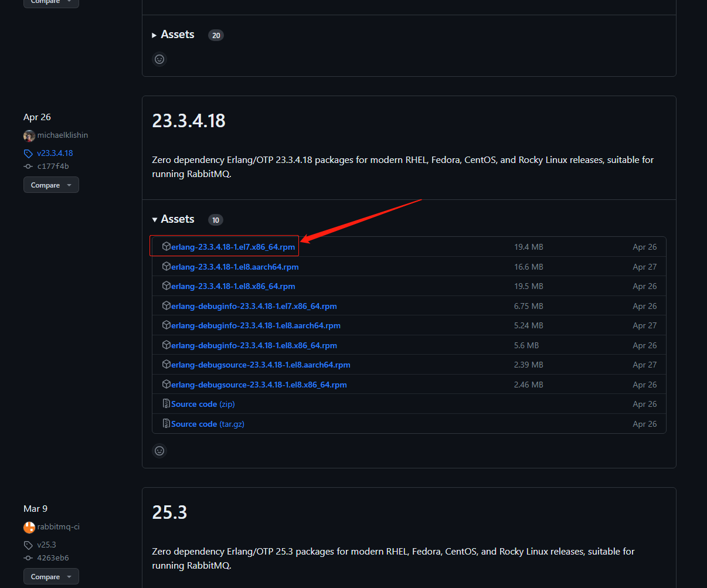Click the Apr 26 date for Source code (tar.gz)
Screen dimensions: 707x588
[x=645, y=424]
